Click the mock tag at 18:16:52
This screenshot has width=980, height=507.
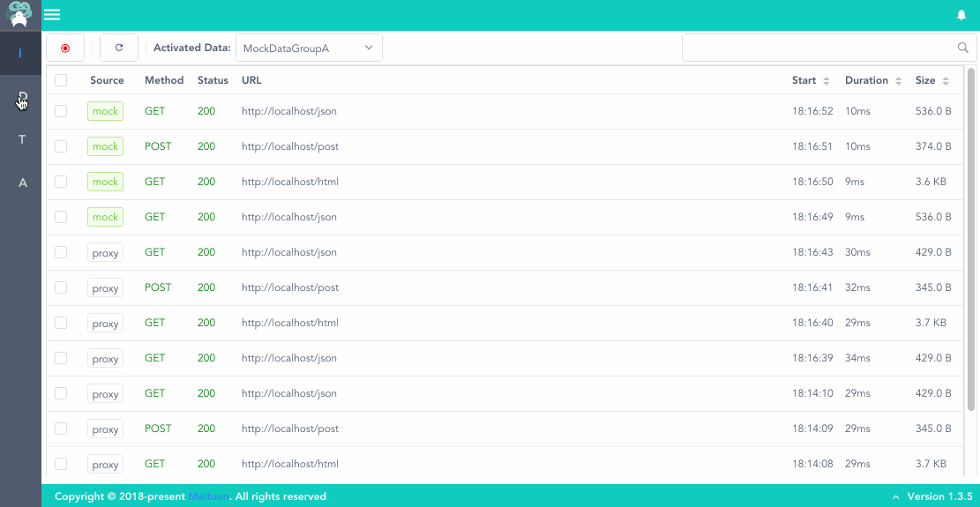pyautogui.click(x=105, y=111)
